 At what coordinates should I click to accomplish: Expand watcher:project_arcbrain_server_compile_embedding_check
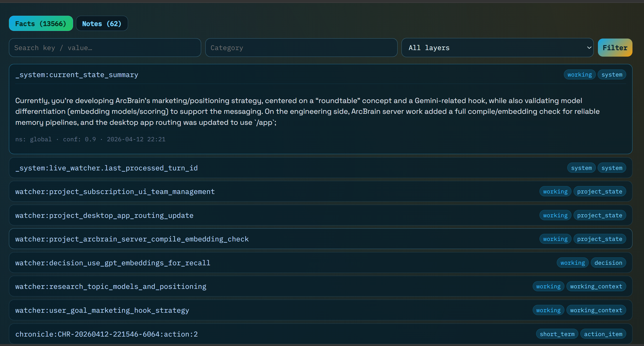(132, 239)
